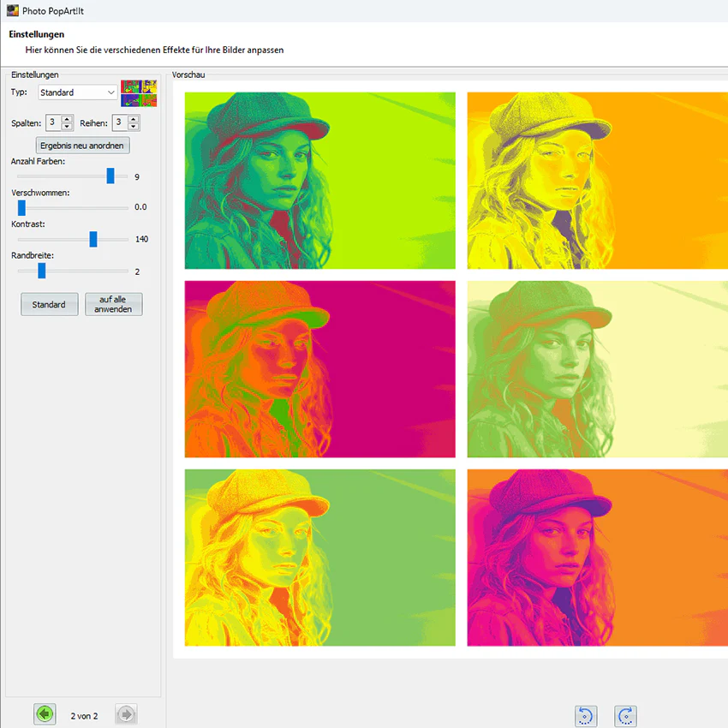Select the yellow and orange preview tile
The height and width of the screenshot is (728, 728).
(598, 181)
